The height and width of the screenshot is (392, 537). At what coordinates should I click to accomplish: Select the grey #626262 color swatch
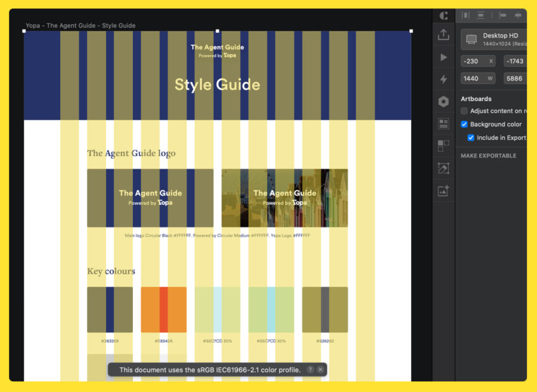pyautogui.click(x=325, y=309)
